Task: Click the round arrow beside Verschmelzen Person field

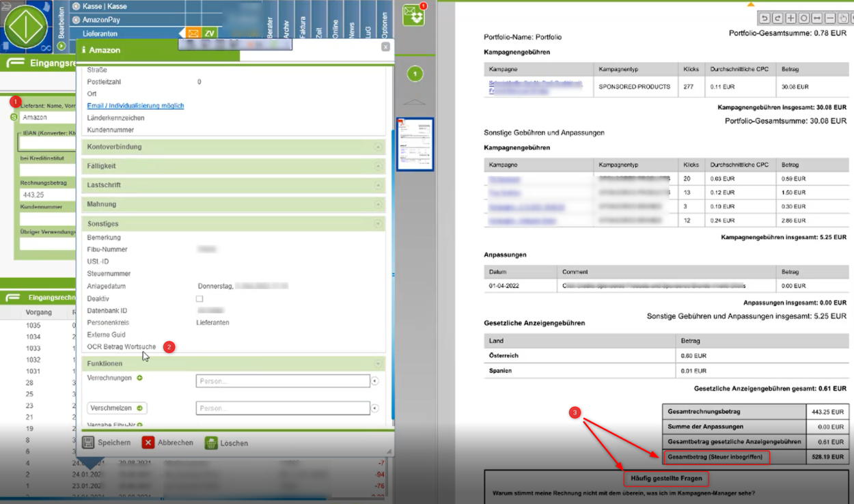Action: click(x=375, y=408)
